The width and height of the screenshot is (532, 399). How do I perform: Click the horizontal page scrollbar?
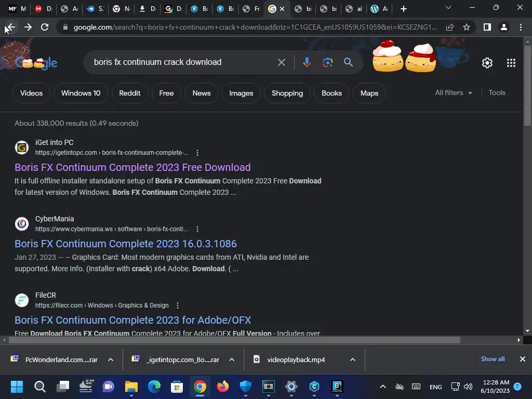coord(234,340)
